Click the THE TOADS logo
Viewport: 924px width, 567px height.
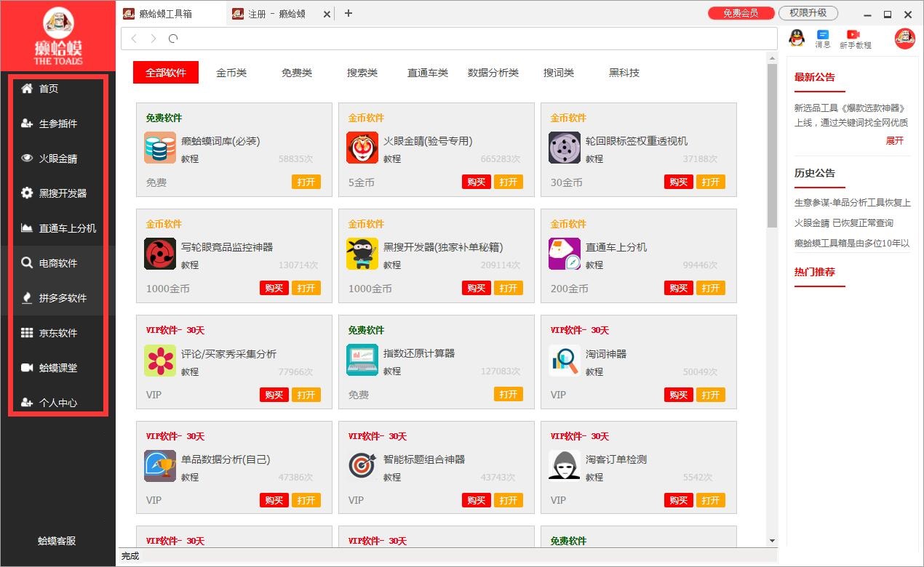pos(58,36)
